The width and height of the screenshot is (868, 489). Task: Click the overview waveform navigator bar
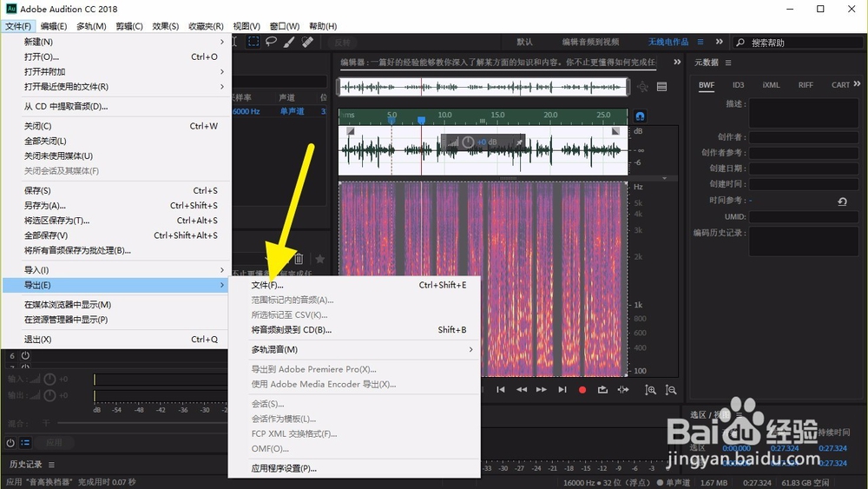point(483,87)
